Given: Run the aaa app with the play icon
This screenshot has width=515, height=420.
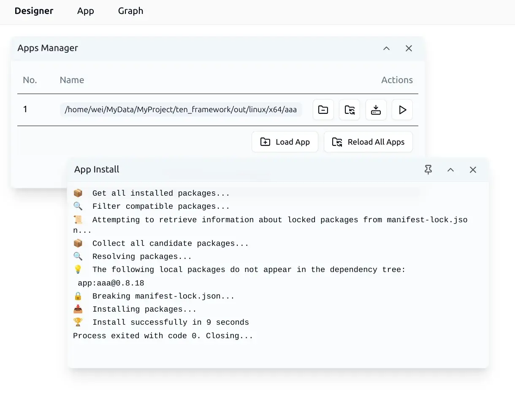Looking at the screenshot, I should tap(402, 110).
